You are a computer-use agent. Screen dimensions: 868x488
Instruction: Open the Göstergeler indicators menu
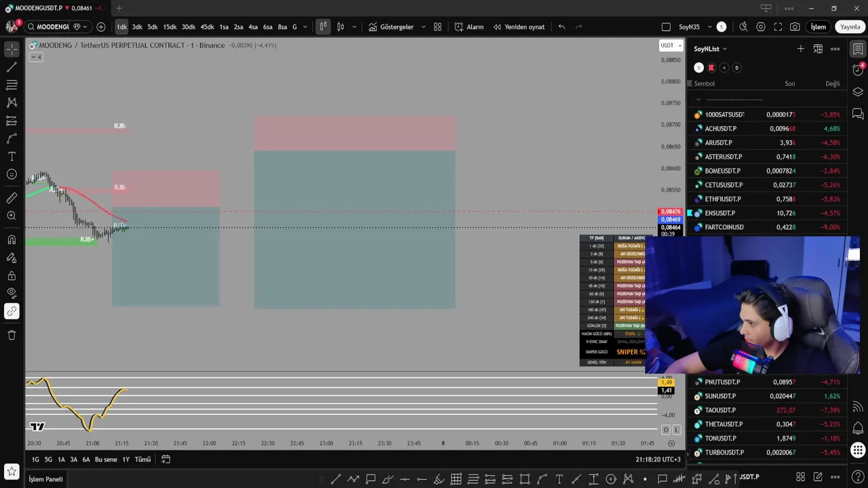coord(391,27)
